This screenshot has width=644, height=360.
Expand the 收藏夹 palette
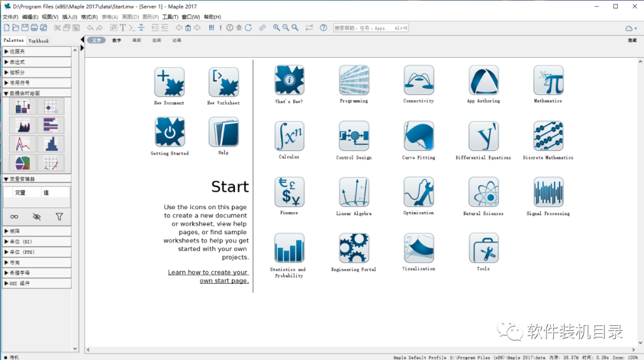(x=37, y=51)
